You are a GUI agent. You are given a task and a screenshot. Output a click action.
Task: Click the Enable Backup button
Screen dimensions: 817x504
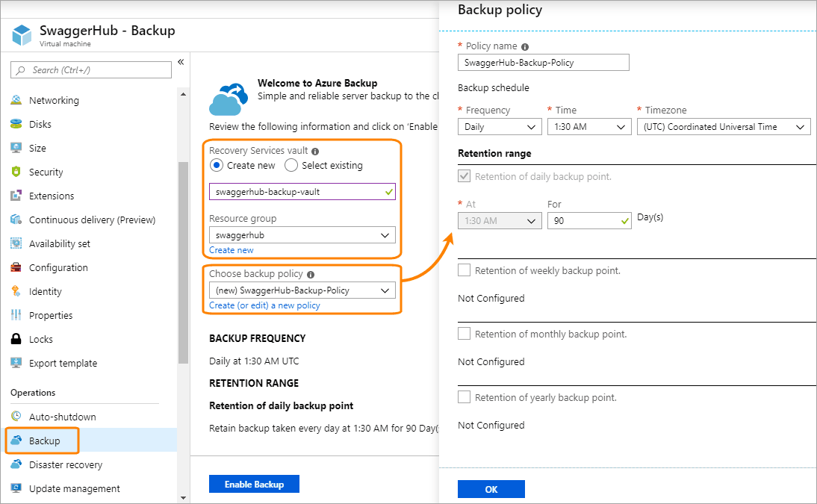click(x=254, y=484)
